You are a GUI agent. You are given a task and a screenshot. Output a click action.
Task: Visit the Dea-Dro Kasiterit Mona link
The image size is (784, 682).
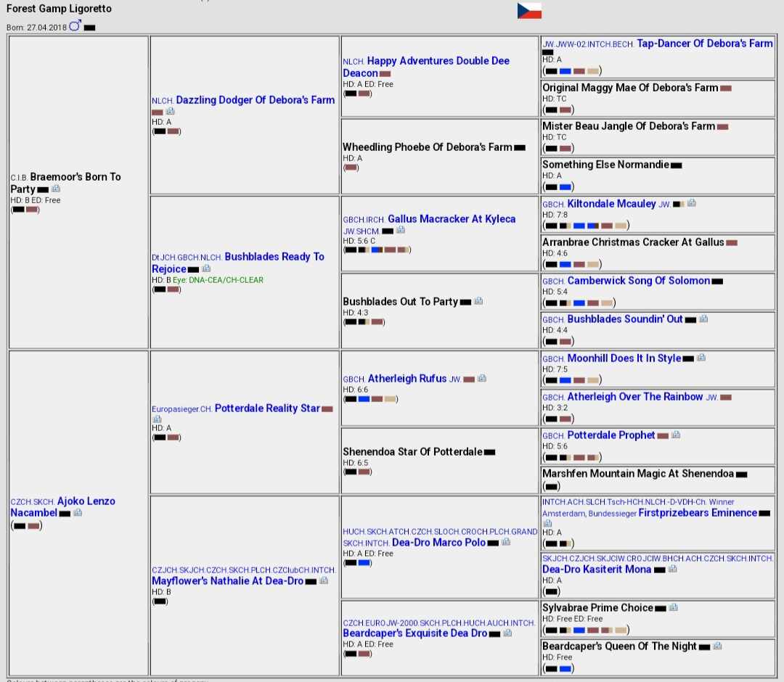pos(597,569)
